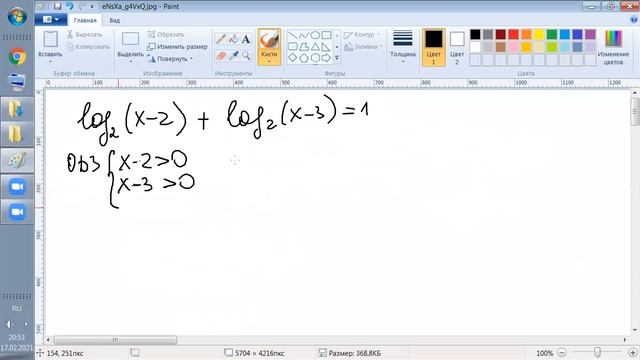Open the Повернуть rotate dropdown
This screenshot has width=640, height=360.
tap(170, 59)
